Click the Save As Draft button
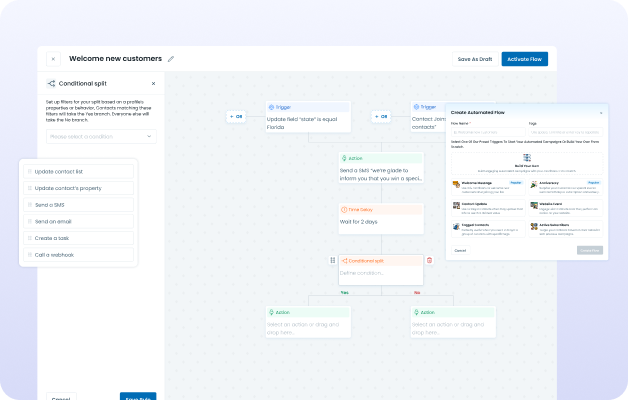This screenshot has height=400, width=628. [475, 59]
